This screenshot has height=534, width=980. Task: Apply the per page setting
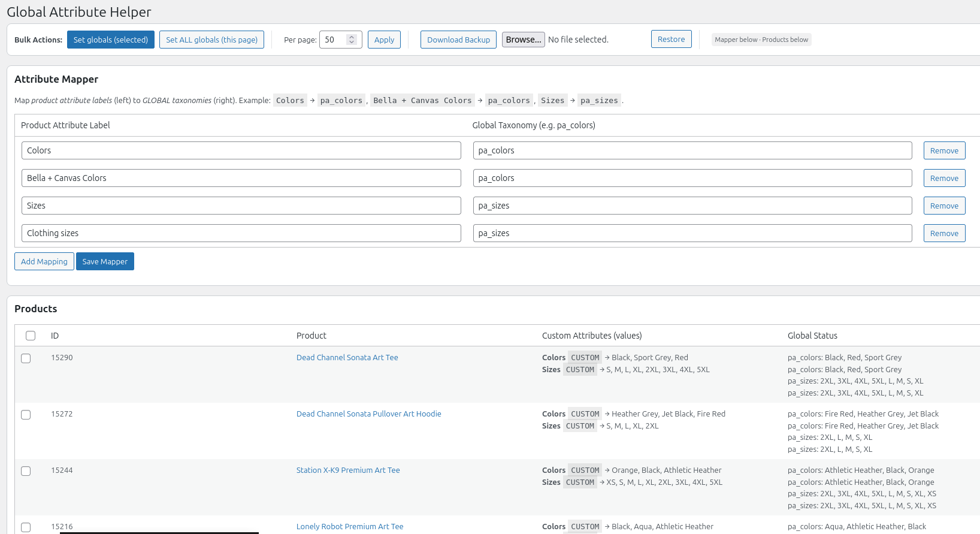click(384, 40)
